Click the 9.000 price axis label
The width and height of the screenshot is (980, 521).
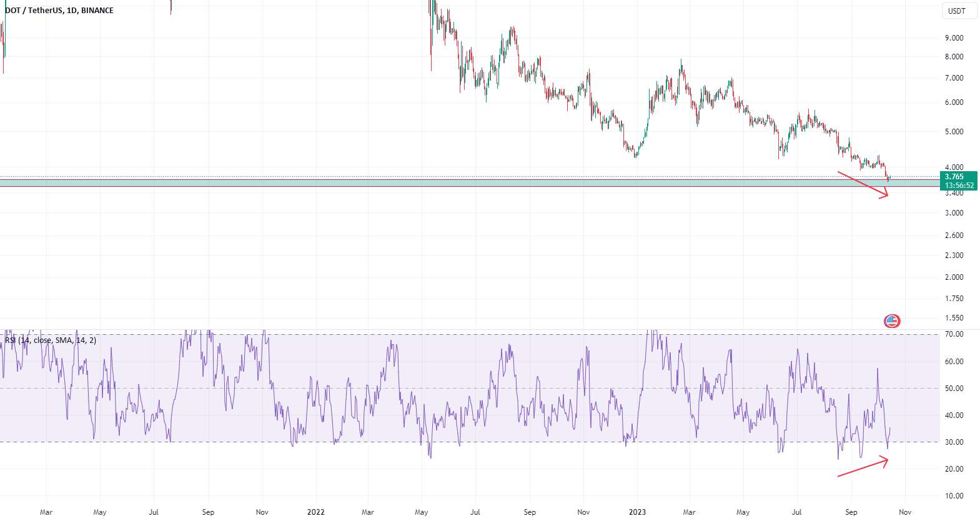tap(954, 38)
